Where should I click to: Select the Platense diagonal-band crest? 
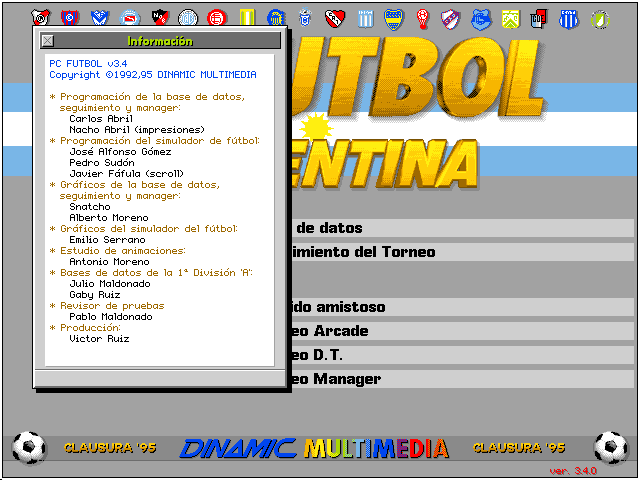(451, 20)
